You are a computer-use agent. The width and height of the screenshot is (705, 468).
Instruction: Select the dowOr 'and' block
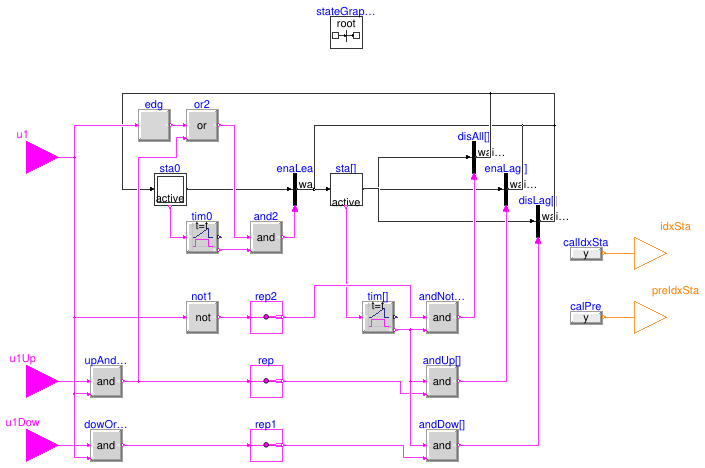[106, 445]
